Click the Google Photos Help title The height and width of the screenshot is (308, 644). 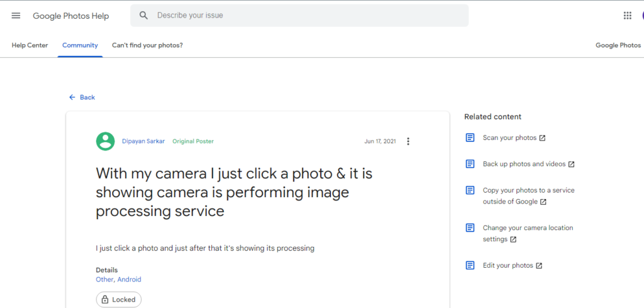[x=70, y=16]
